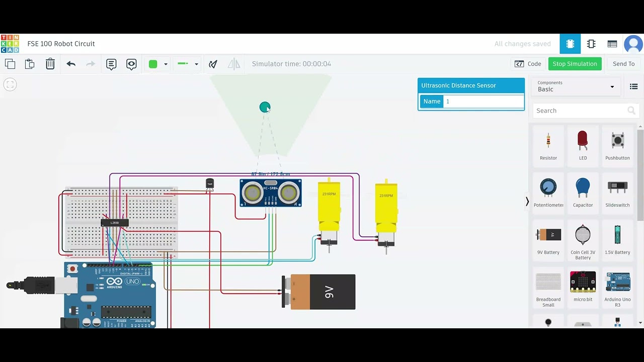Click the component Search field
This screenshot has width=644, height=362.
coord(586,111)
